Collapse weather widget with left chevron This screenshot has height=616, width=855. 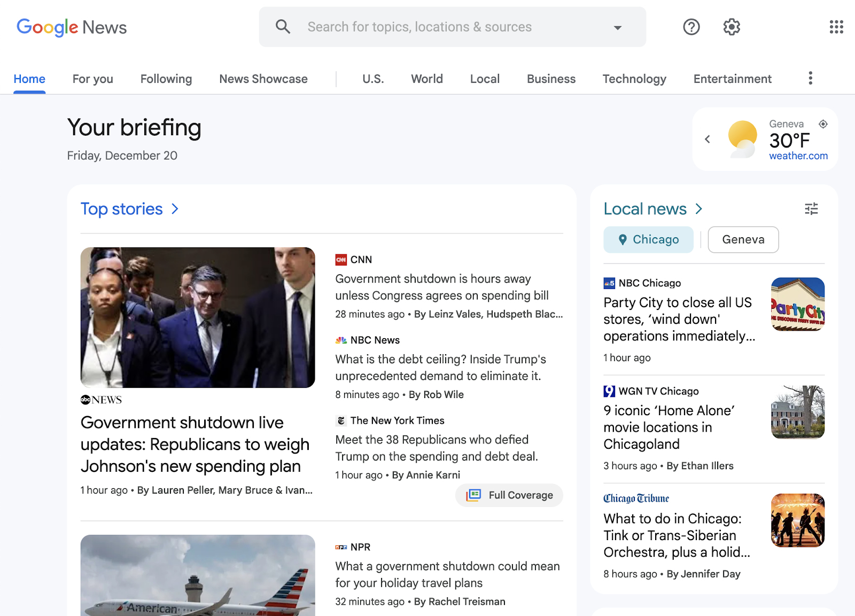click(x=708, y=139)
